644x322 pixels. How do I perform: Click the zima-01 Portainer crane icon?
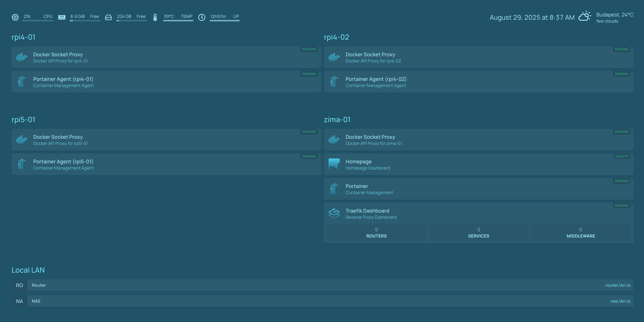pyautogui.click(x=334, y=189)
